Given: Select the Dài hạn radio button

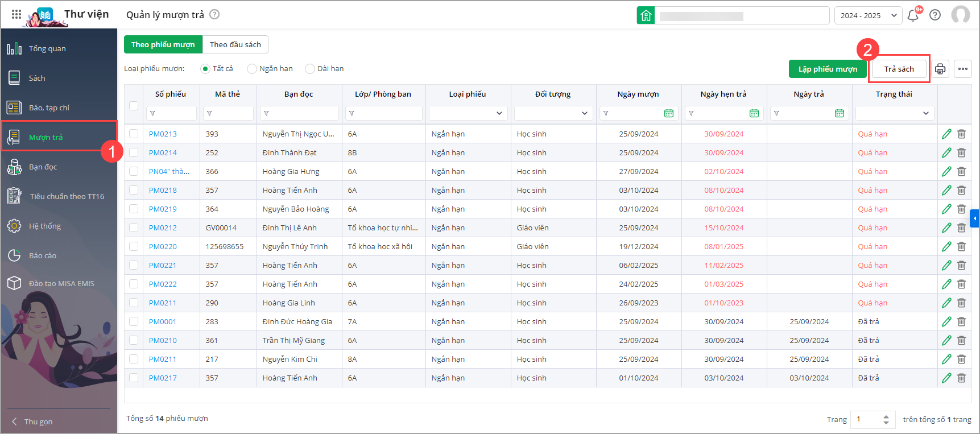Looking at the screenshot, I should 310,69.
